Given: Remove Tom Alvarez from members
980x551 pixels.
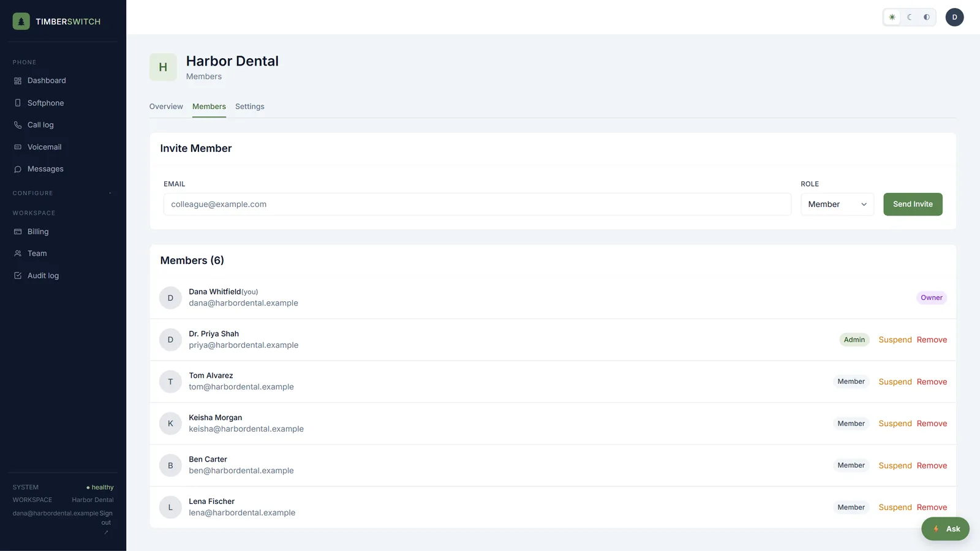Looking at the screenshot, I should click(932, 382).
